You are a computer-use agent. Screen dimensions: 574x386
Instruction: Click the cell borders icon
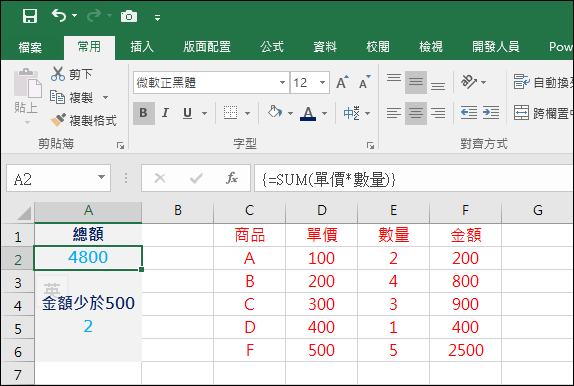point(231,113)
